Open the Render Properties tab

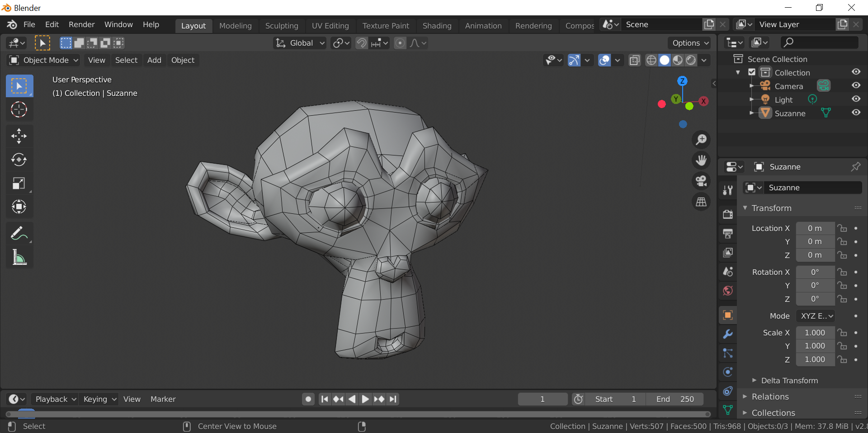(727, 214)
